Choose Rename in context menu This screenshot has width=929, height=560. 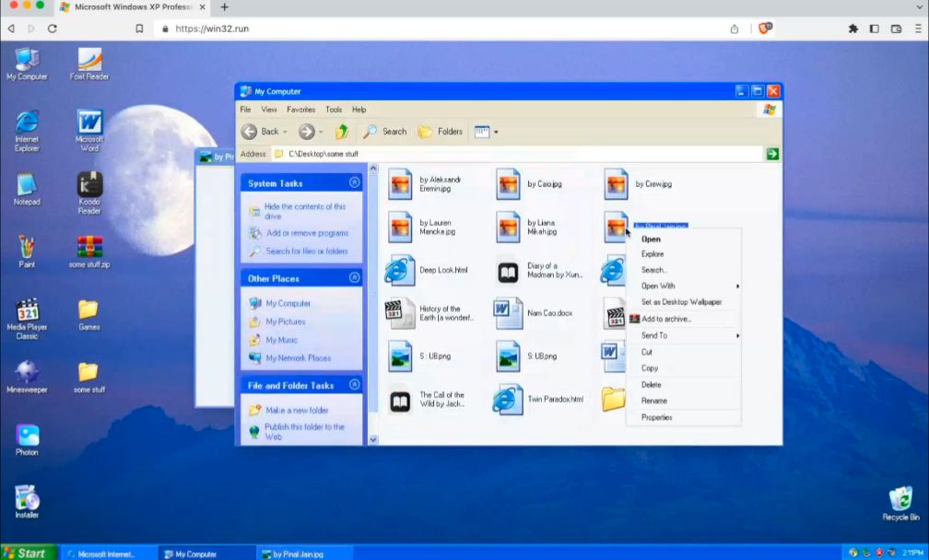683,401
